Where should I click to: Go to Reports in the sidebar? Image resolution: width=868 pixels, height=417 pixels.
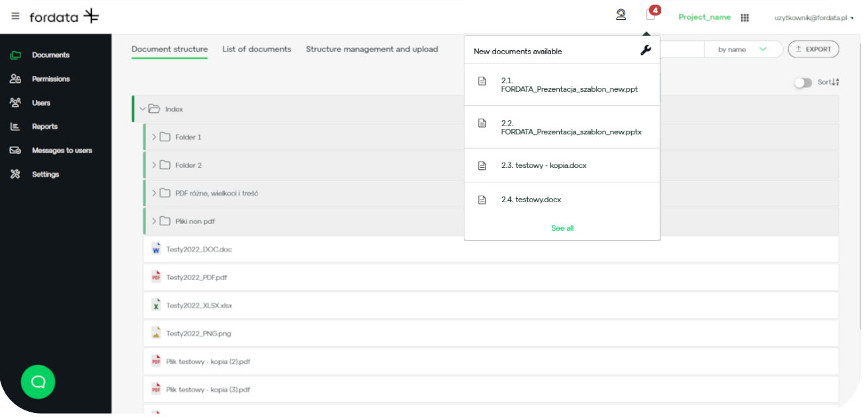click(x=44, y=127)
